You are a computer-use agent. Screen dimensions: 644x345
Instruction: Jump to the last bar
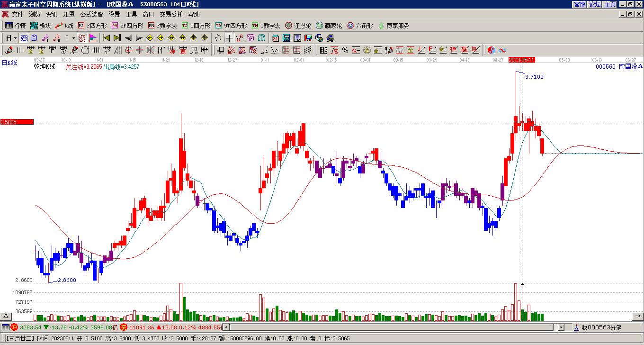[117, 38]
